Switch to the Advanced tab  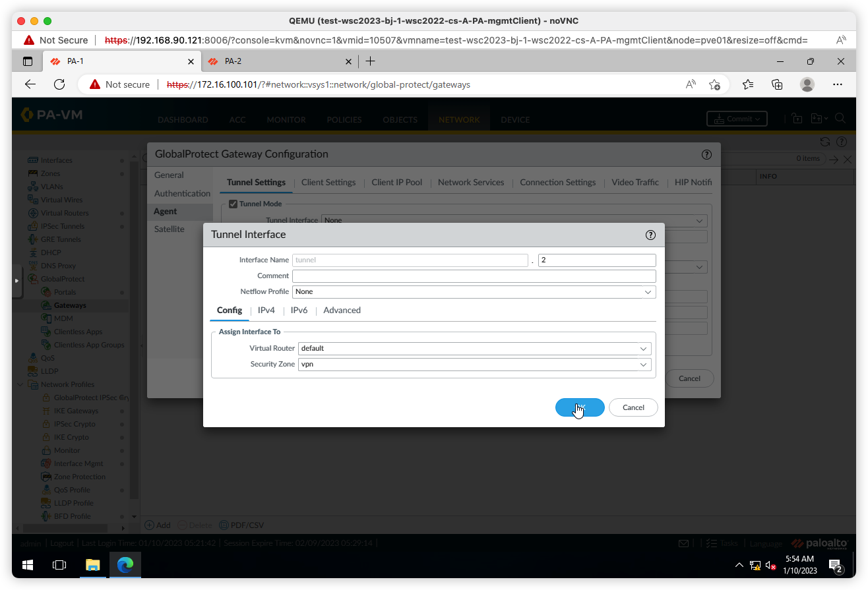point(342,310)
